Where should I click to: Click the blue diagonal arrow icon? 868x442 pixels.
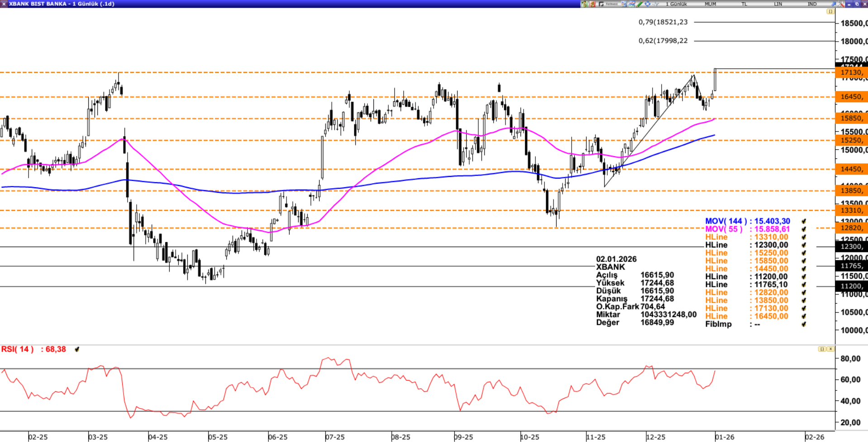click(x=833, y=4)
